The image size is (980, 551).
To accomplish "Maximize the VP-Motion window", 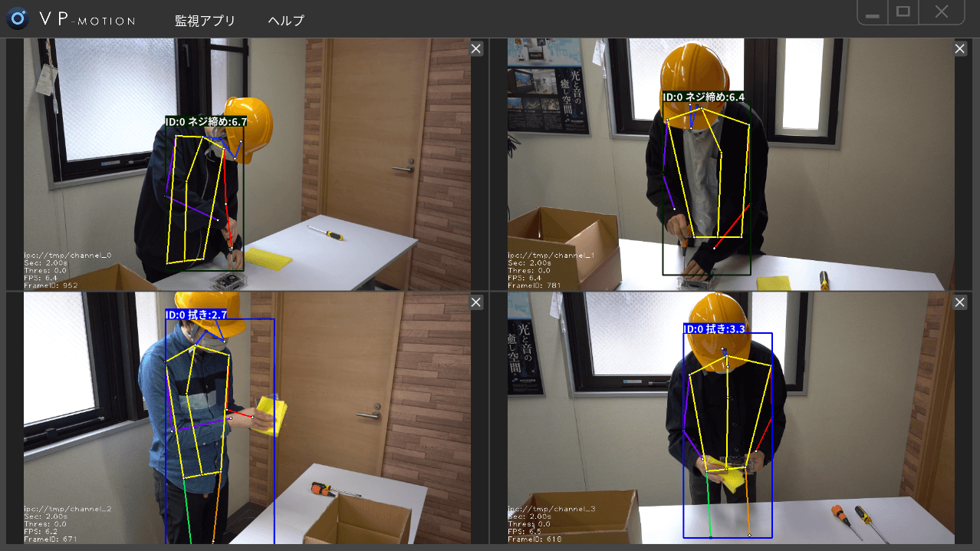I will (x=903, y=12).
